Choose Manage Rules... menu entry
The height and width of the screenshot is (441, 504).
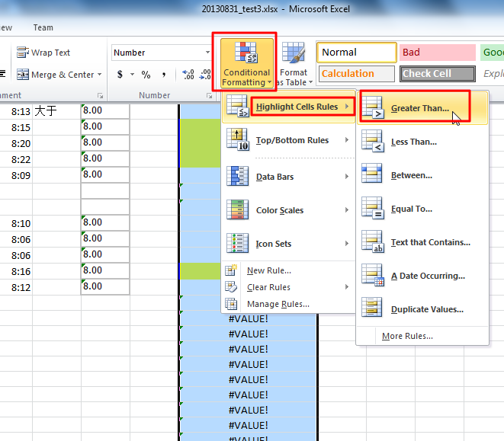tap(288, 304)
